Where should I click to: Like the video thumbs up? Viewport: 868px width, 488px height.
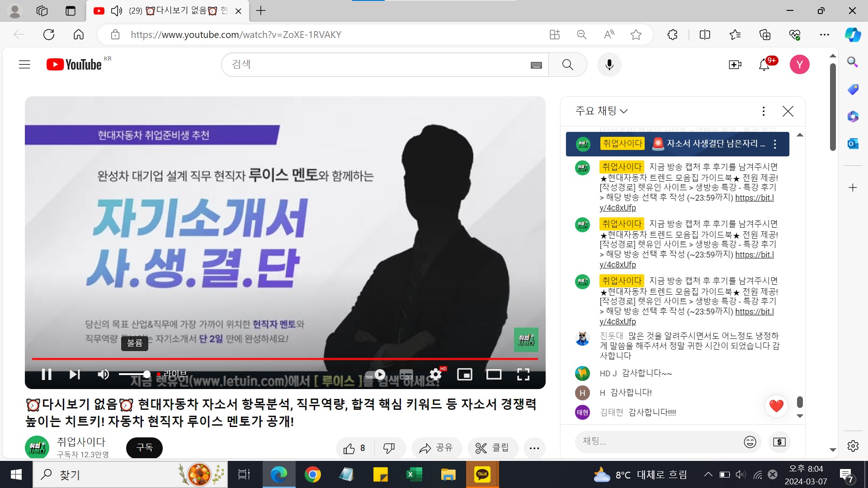click(354, 448)
